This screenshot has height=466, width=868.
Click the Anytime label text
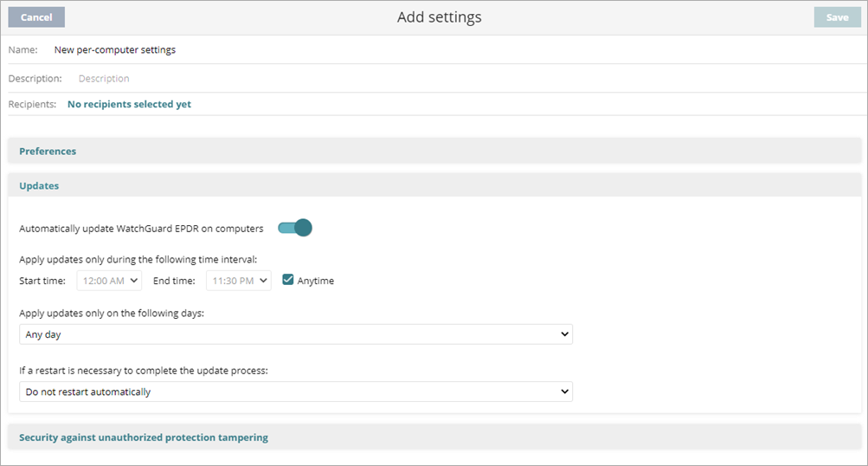(316, 281)
